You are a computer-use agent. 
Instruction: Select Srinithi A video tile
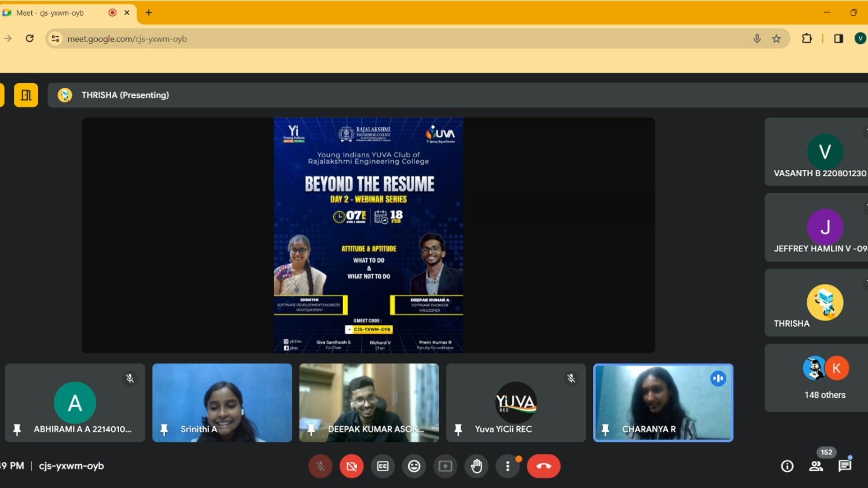coord(222,402)
